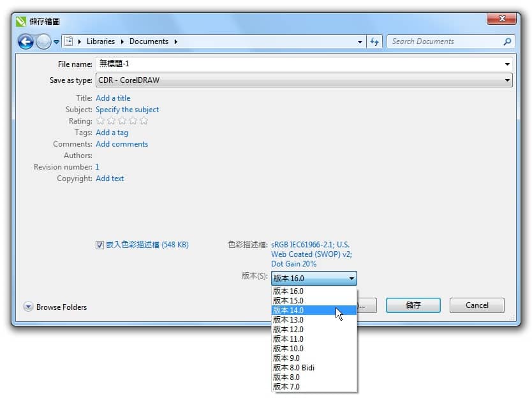The image size is (532, 401).
Task: Click the third rating star
Action: coord(122,121)
